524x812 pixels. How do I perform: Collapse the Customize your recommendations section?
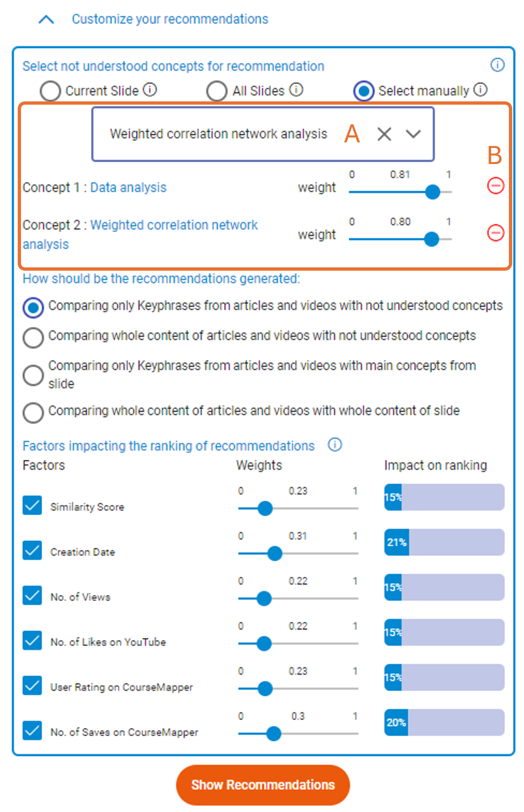click(x=46, y=19)
